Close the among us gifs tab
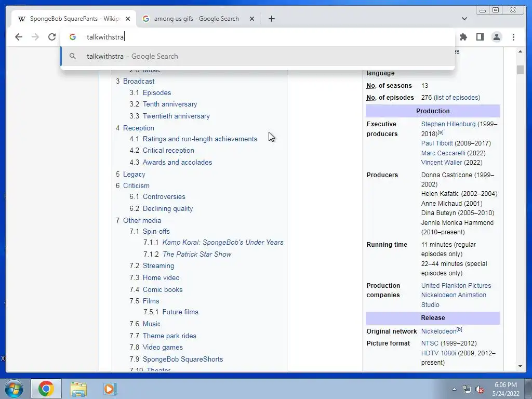This screenshot has width=532, height=399. tap(252, 19)
